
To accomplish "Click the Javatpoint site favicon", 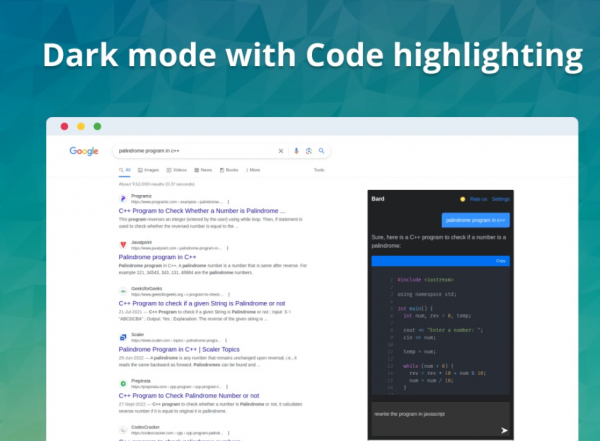I will 123,245.
